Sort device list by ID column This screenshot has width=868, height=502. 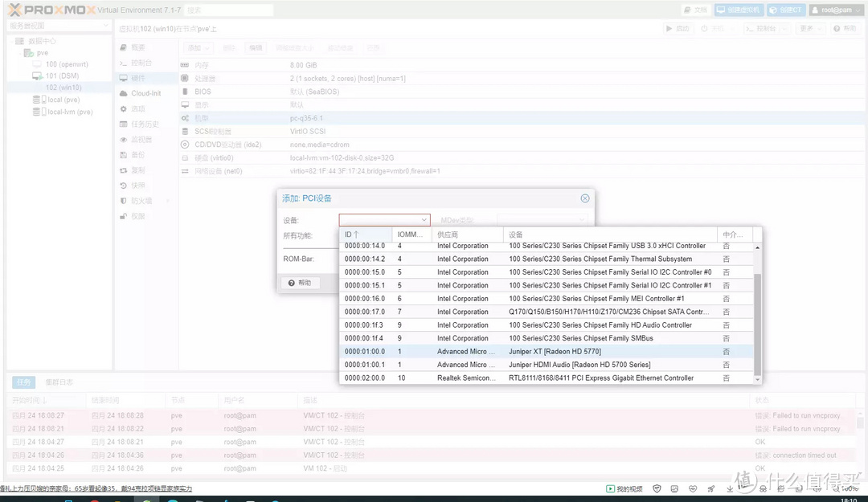point(366,235)
